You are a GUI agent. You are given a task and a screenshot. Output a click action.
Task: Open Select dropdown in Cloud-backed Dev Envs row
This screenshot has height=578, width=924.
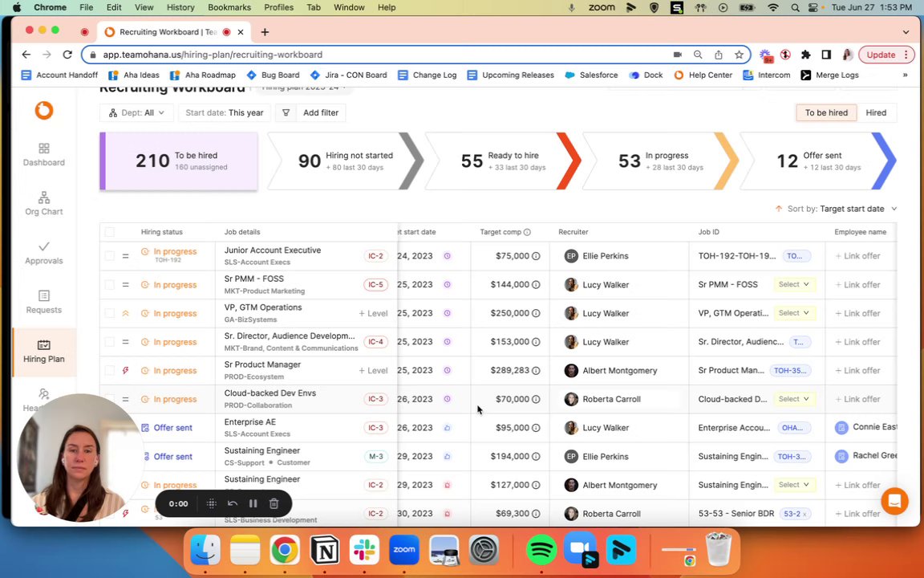pyautogui.click(x=794, y=399)
